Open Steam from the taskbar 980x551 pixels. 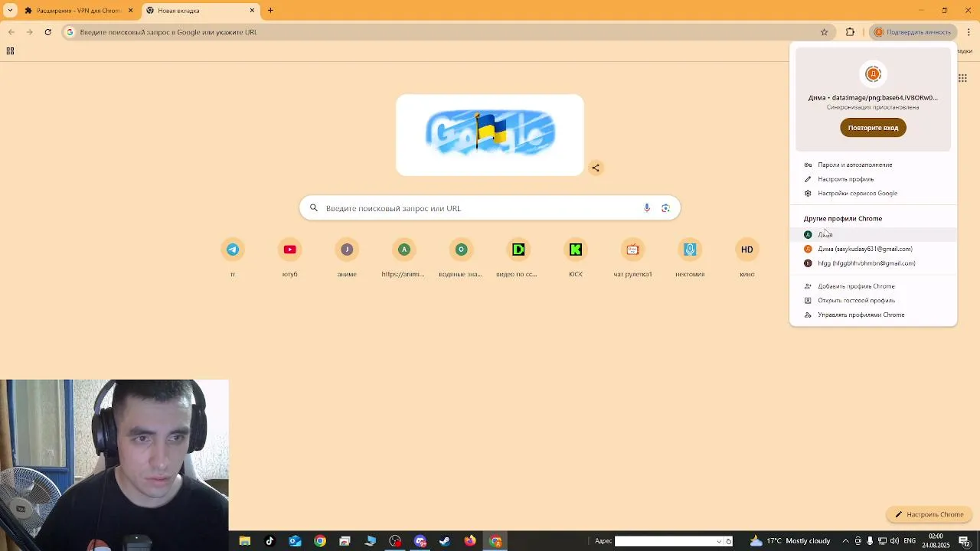(445, 541)
